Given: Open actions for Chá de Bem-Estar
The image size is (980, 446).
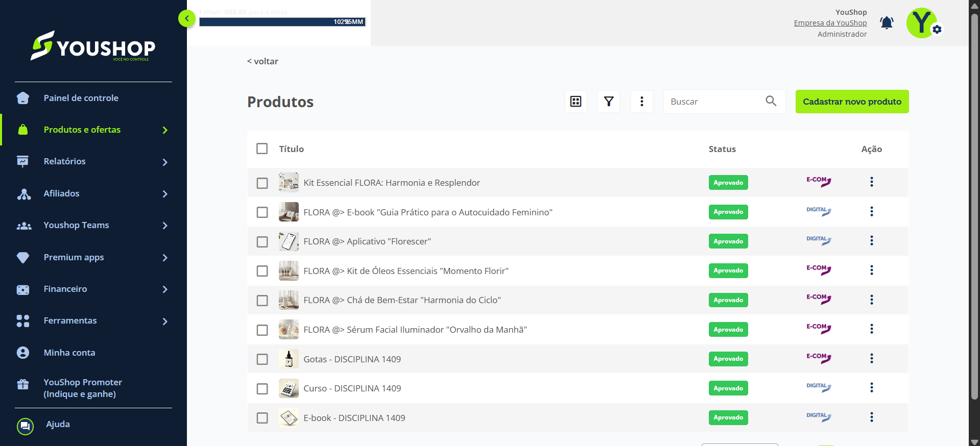Looking at the screenshot, I should pyautogui.click(x=872, y=300).
